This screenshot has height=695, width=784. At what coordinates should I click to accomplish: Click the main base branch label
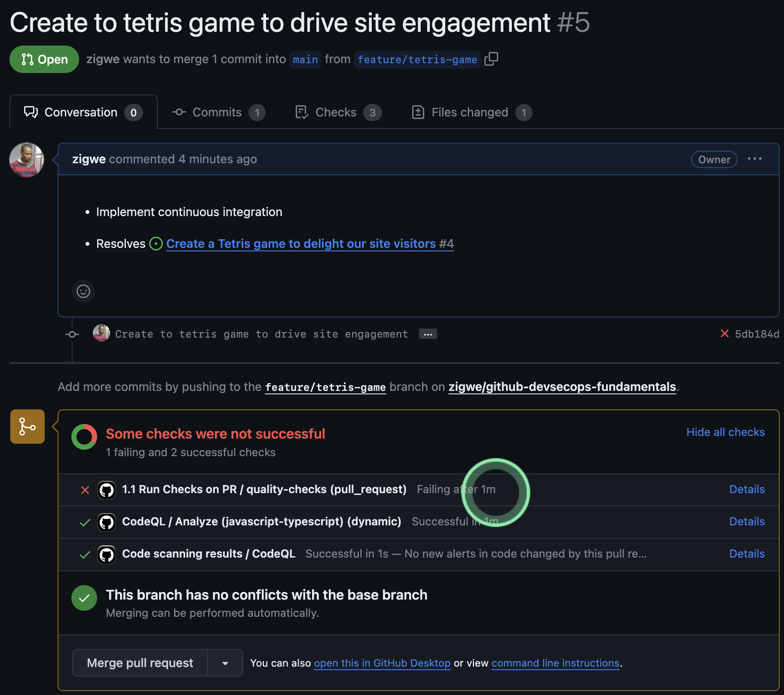(305, 59)
